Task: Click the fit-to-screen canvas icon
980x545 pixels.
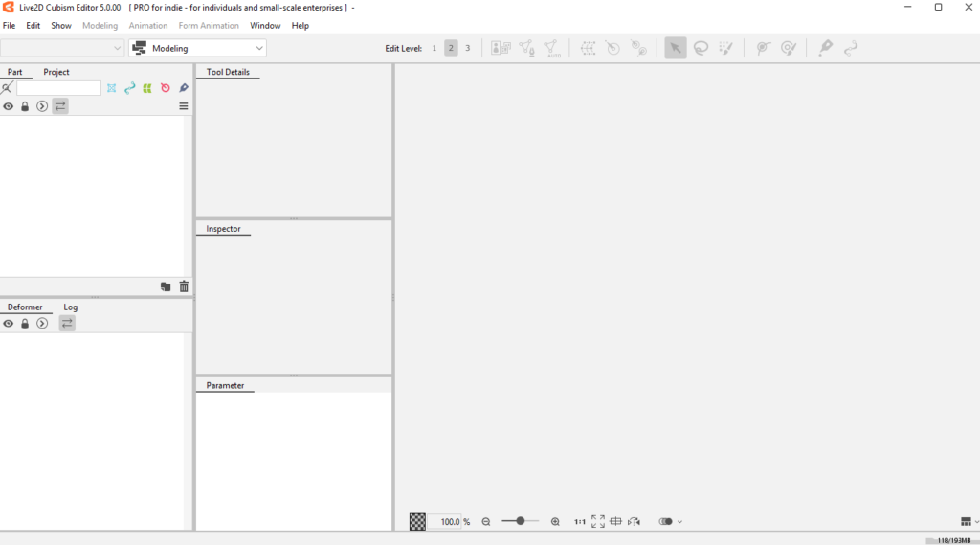Action: 598,522
